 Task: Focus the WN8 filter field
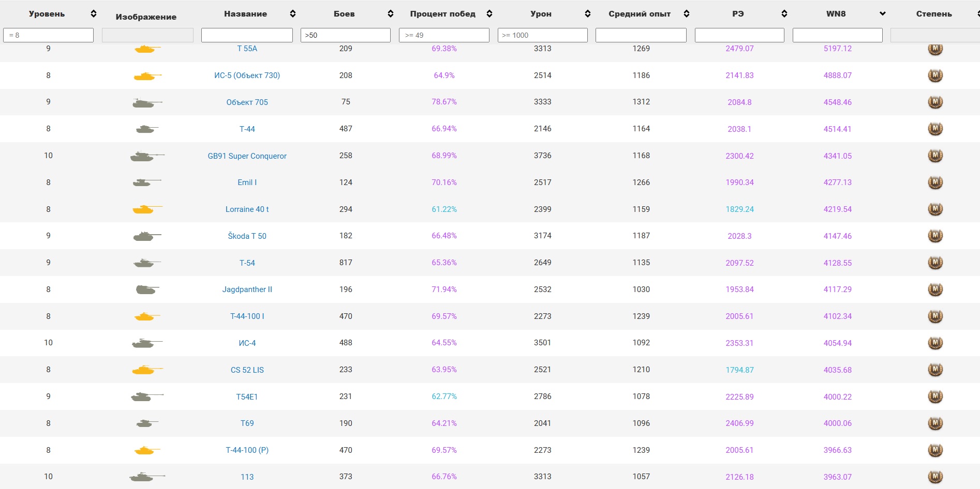coord(838,35)
